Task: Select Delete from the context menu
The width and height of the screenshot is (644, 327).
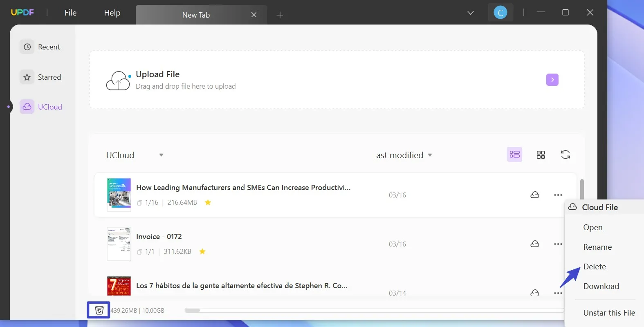Action: click(x=595, y=267)
